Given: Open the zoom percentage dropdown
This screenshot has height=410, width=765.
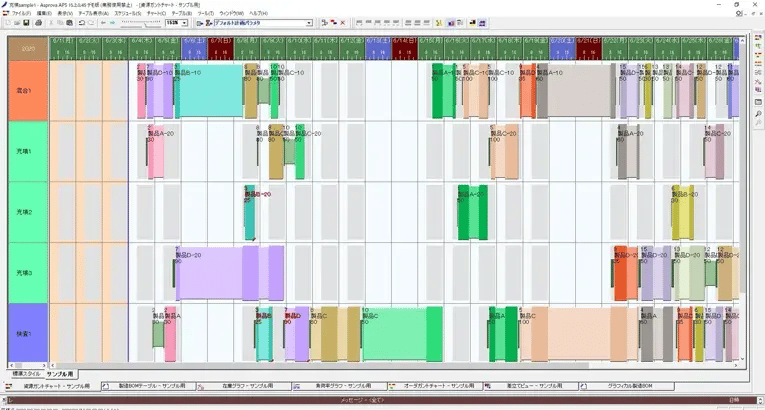Looking at the screenshot, I should coord(185,22).
